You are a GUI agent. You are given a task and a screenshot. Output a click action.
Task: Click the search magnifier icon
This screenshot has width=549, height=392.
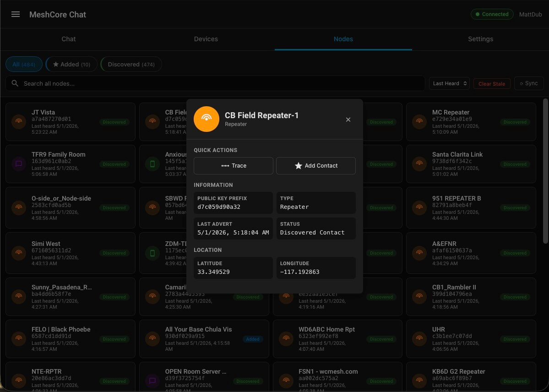(x=15, y=83)
